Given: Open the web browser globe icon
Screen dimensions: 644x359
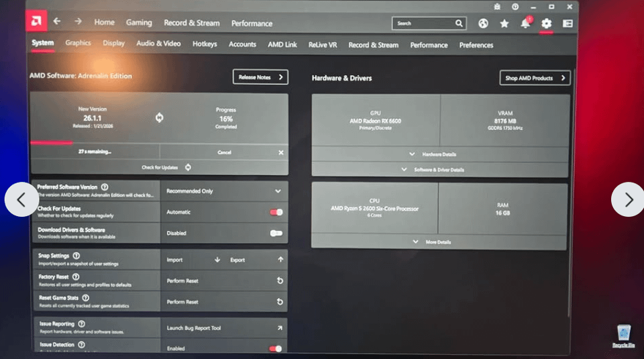Looking at the screenshot, I should pyautogui.click(x=483, y=23).
